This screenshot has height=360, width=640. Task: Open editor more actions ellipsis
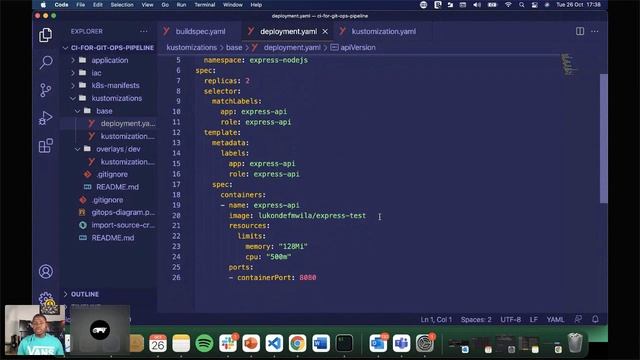pos(595,31)
